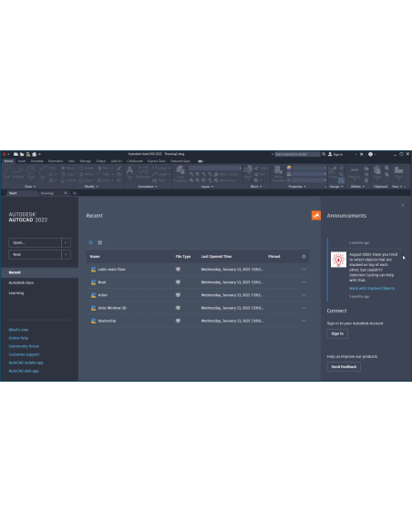Image resolution: width=412 pixels, height=532 pixels.
Task: Click Match Properties tool
Action: [x=278, y=174]
